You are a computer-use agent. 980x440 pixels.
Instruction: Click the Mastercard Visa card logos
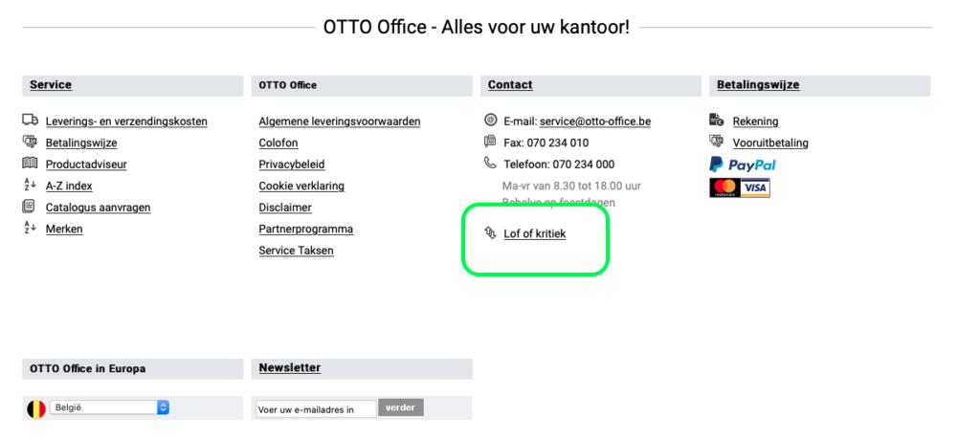pyautogui.click(x=740, y=187)
